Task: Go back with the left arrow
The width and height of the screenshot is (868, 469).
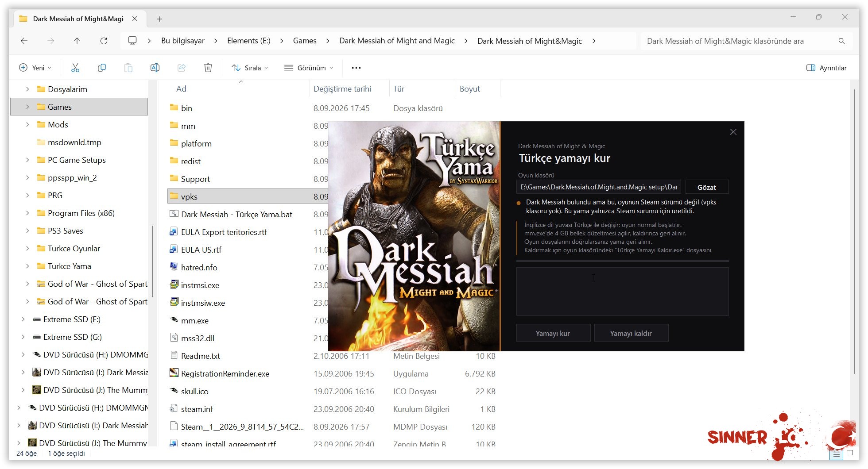Action: (24, 41)
